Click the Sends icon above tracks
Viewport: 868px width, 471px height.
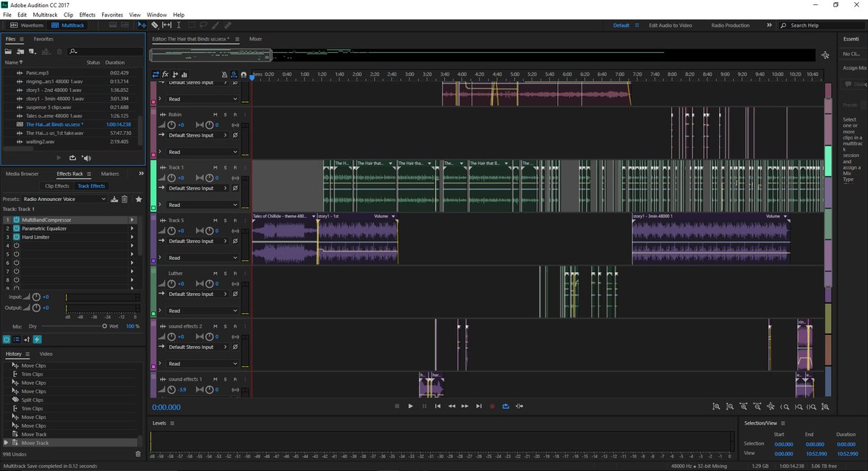[x=175, y=75]
